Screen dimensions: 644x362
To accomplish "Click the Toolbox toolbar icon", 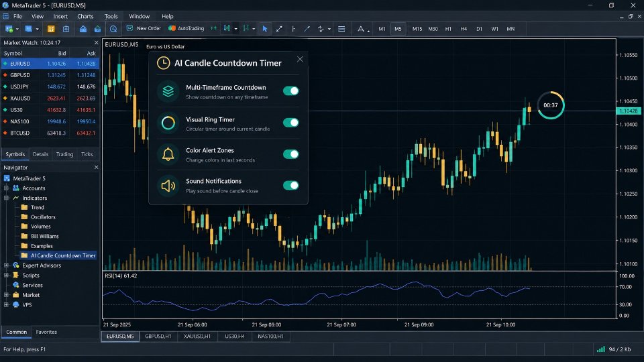I will [97, 29].
